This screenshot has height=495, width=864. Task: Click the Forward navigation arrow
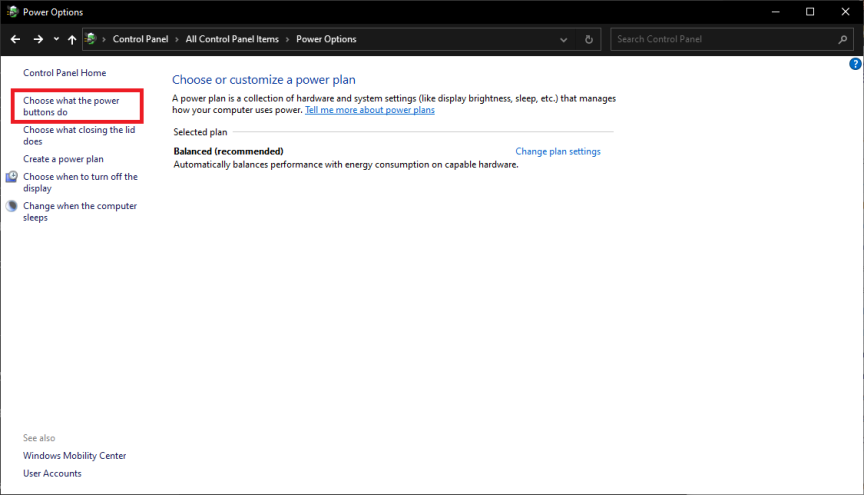[38, 39]
